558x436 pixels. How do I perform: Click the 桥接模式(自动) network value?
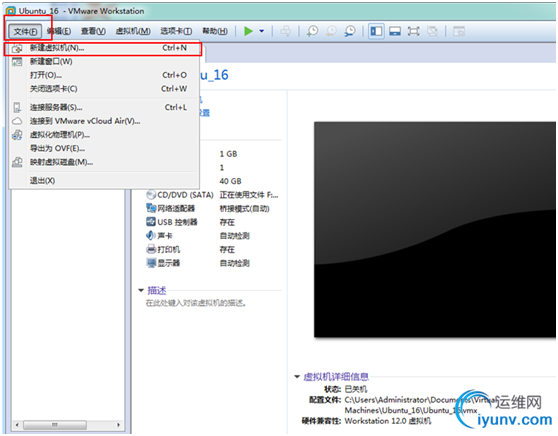(x=244, y=209)
